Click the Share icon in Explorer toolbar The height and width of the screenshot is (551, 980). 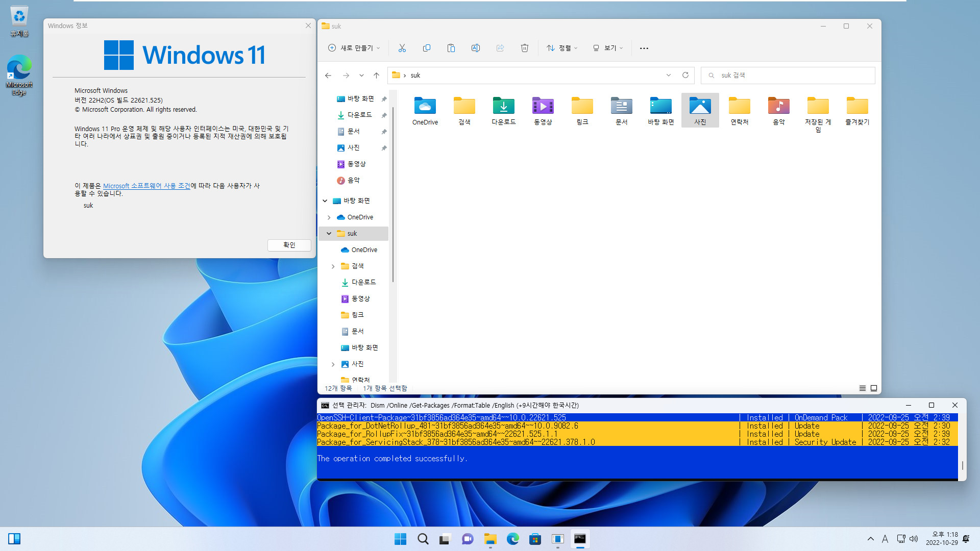(500, 48)
